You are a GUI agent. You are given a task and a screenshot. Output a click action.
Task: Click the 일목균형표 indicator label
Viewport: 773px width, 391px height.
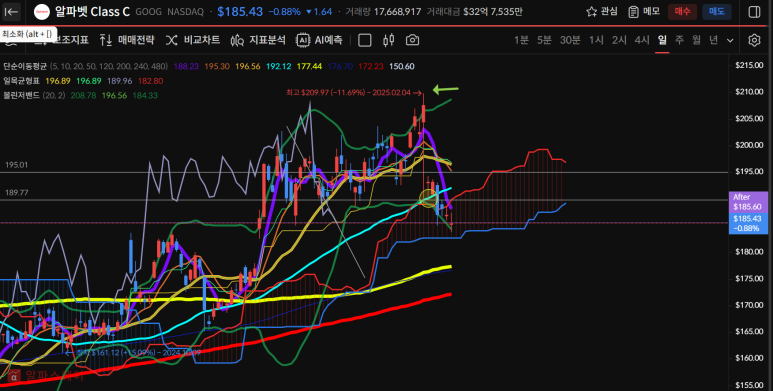coord(21,81)
